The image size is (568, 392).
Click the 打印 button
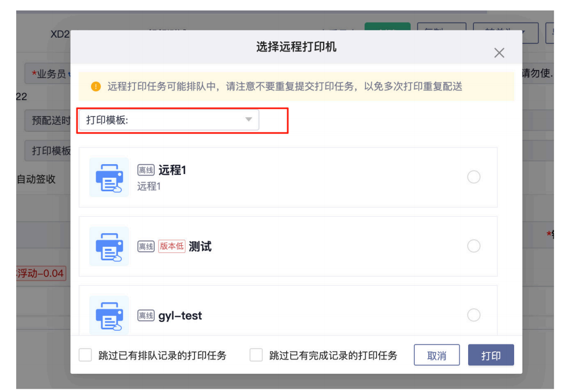tap(491, 355)
